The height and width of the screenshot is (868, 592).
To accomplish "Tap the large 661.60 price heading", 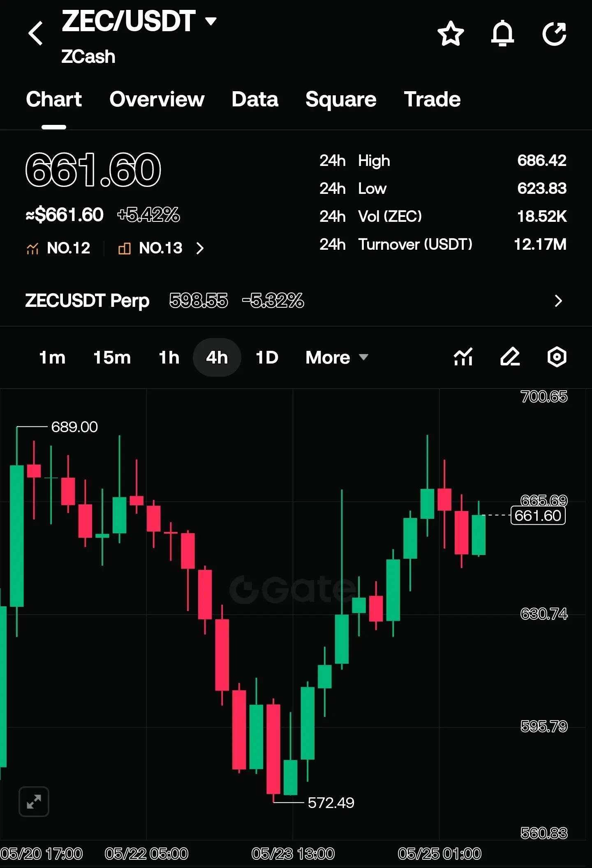I will click(x=93, y=170).
